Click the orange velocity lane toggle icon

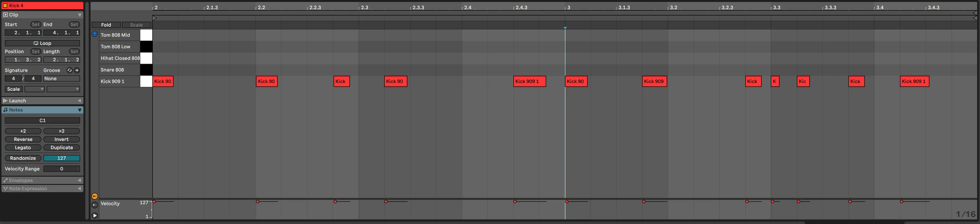[95, 196]
